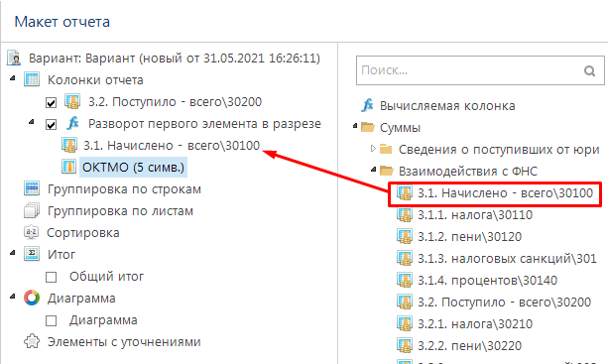This screenshot has width=608, height=364.
Task: Click the Сведения о поступивших folder icon
Action: click(x=386, y=149)
